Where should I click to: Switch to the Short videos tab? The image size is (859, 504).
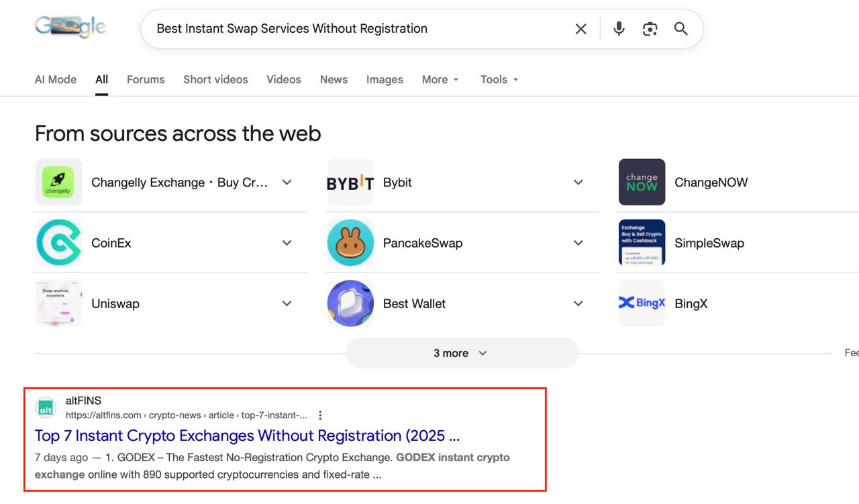pyautogui.click(x=215, y=79)
